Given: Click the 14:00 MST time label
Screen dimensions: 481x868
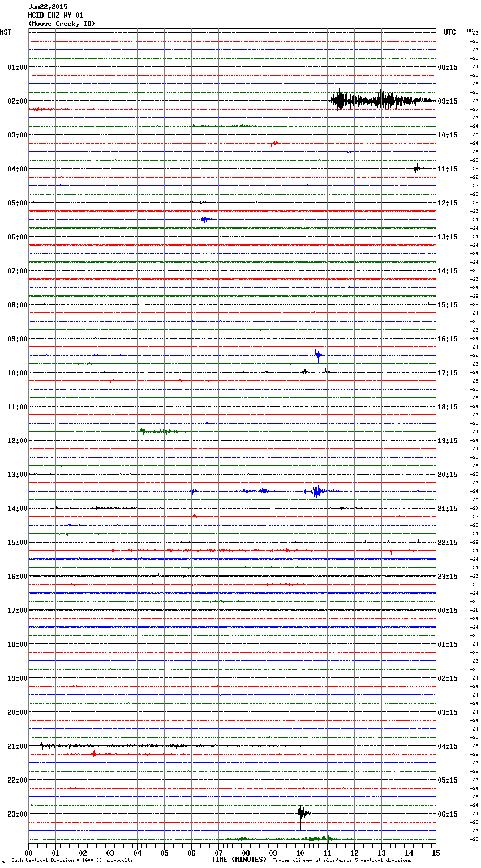Looking at the screenshot, I should point(17,509).
